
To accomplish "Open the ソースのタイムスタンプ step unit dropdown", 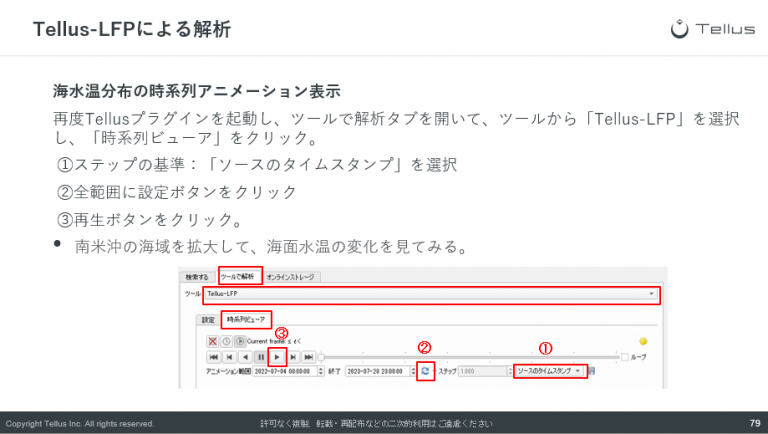I will click(x=550, y=371).
